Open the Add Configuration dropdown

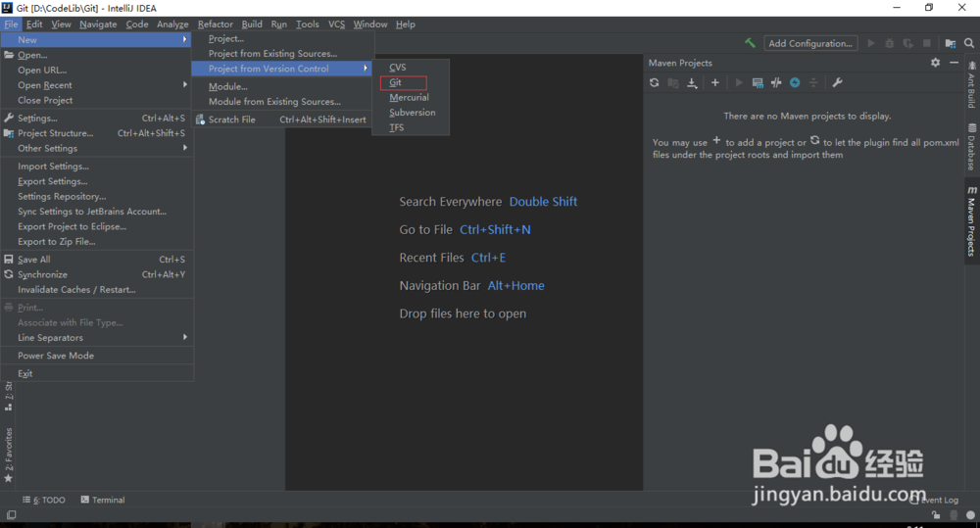pos(810,43)
